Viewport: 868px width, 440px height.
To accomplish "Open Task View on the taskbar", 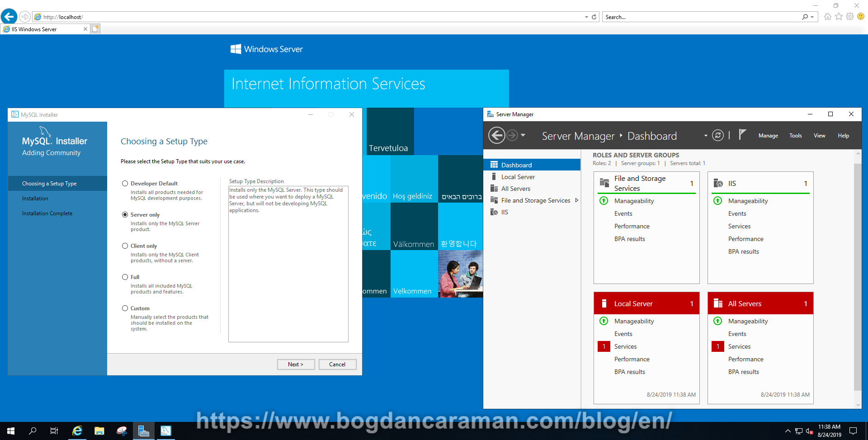I will 54,431.
